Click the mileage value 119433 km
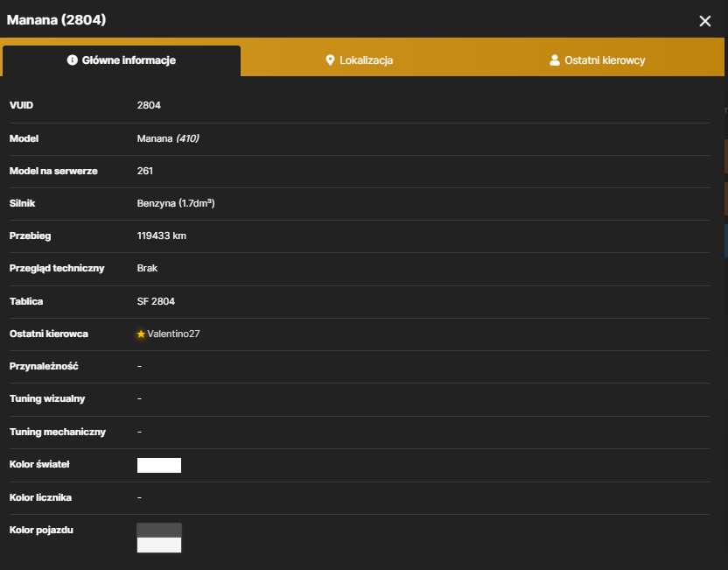The image size is (728, 570). (x=162, y=236)
